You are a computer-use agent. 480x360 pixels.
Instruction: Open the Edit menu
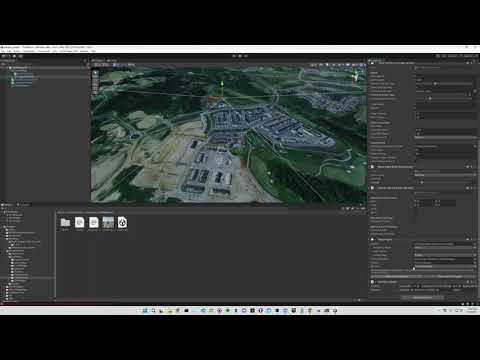(9, 51)
